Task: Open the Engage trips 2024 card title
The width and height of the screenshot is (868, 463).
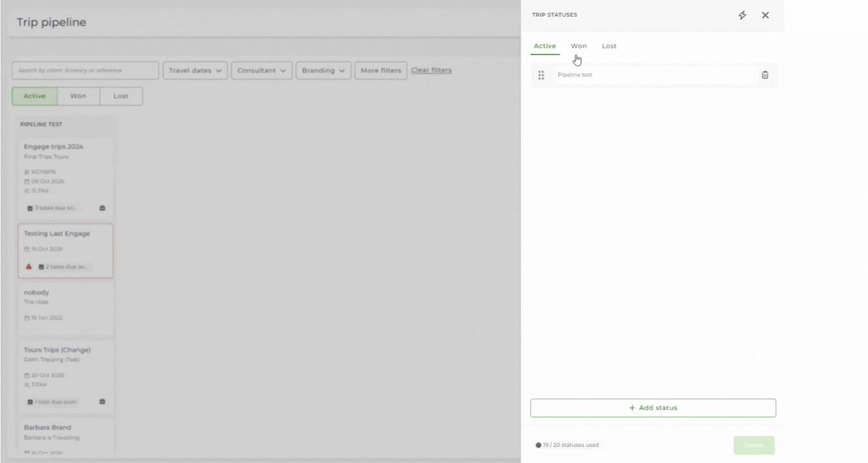Action: [53, 146]
